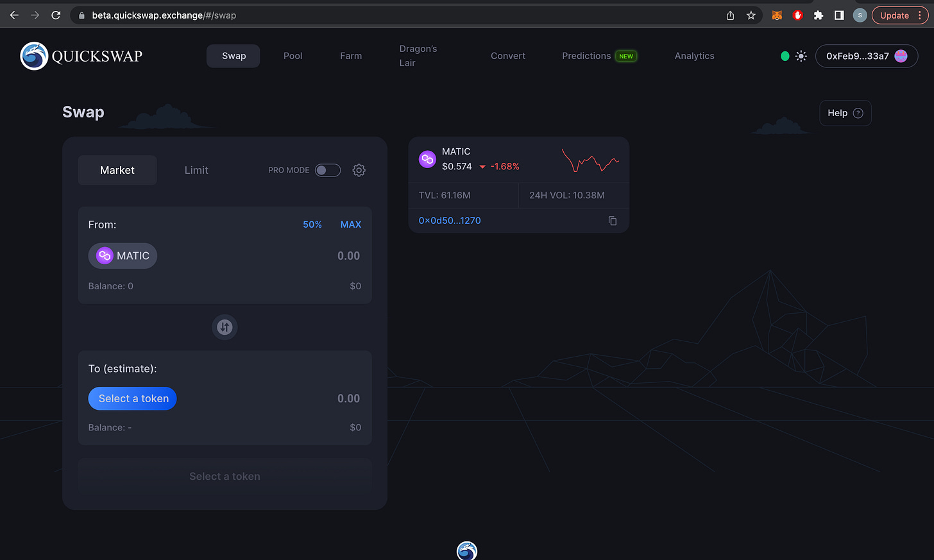Bookmark page with the star icon
934x560 pixels.
coord(751,15)
